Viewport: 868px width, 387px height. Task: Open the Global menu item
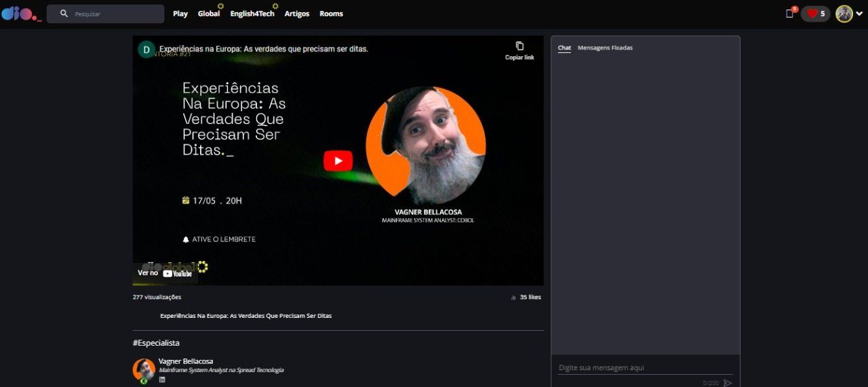(209, 14)
